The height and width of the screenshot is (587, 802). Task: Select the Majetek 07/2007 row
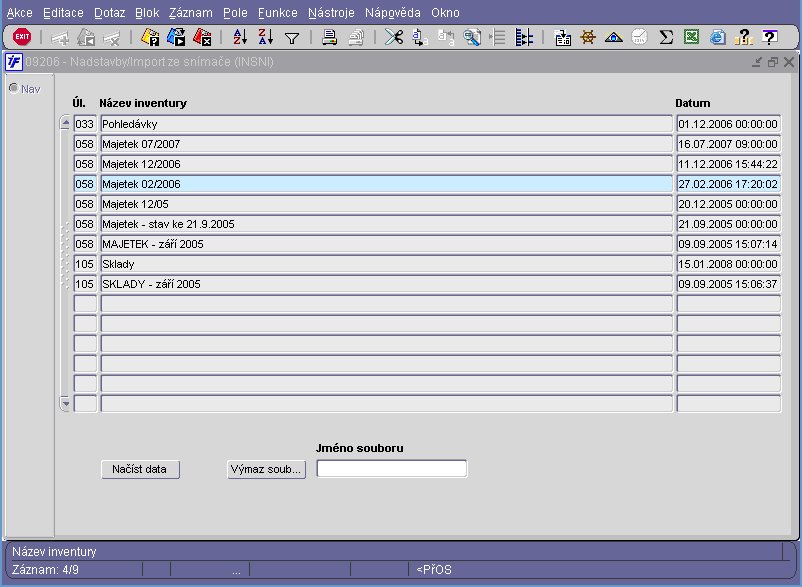click(386, 144)
